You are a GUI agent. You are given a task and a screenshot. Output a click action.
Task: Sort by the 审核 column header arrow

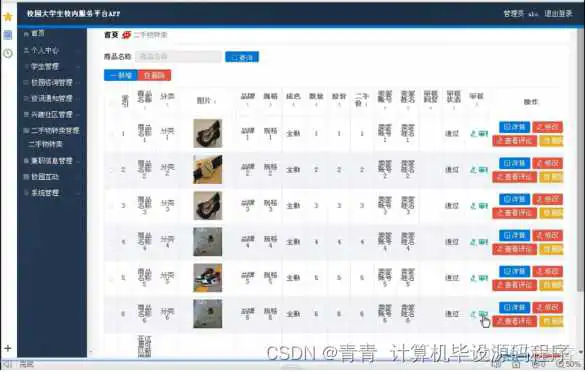click(476, 105)
